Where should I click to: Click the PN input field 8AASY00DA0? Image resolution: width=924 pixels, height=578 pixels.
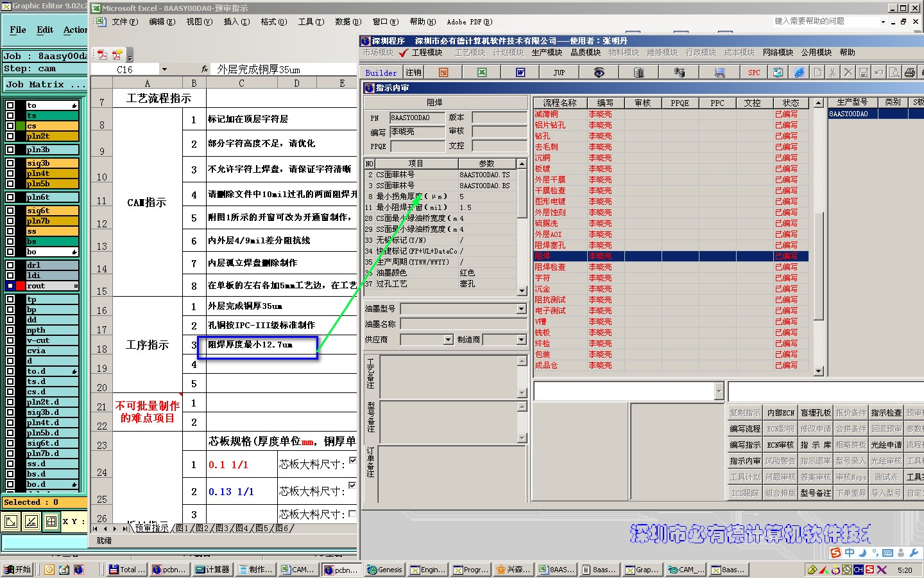point(417,118)
